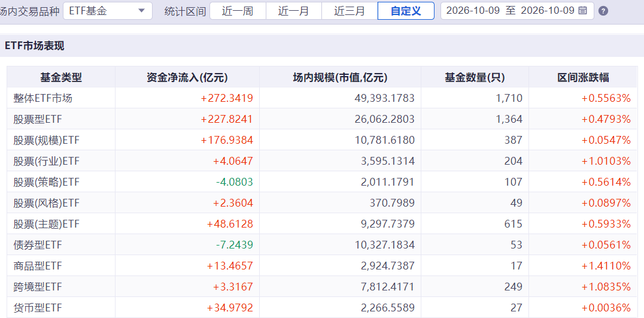The height and width of the screenshot is (318, 644).
Task: Click net inflow value +272.3419
Action: click(x=227, y=98)
